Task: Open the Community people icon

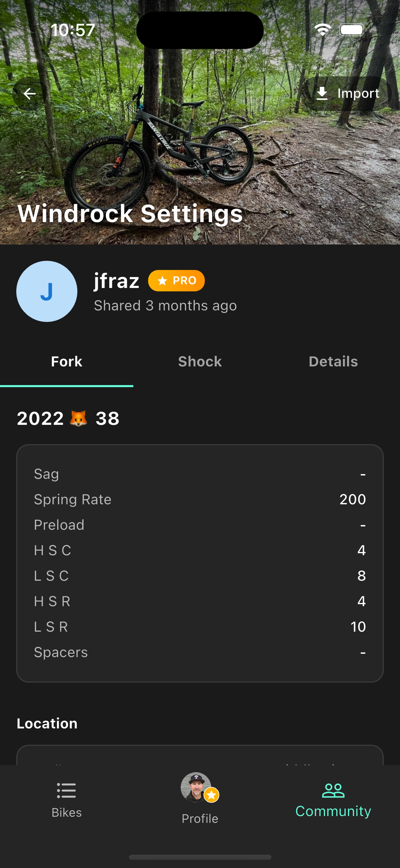Action: pyautogui.click(x=333, y=791)
